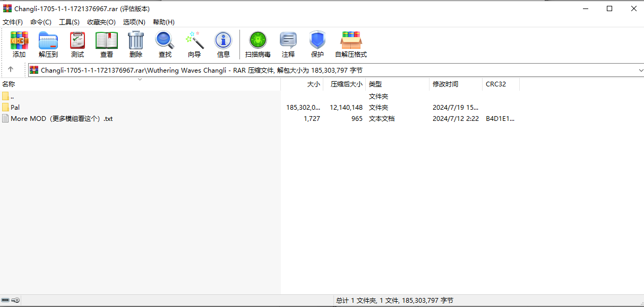Select the parent folder '..' icon
Screen dimensions: 644x307
[x=5, y=96]
